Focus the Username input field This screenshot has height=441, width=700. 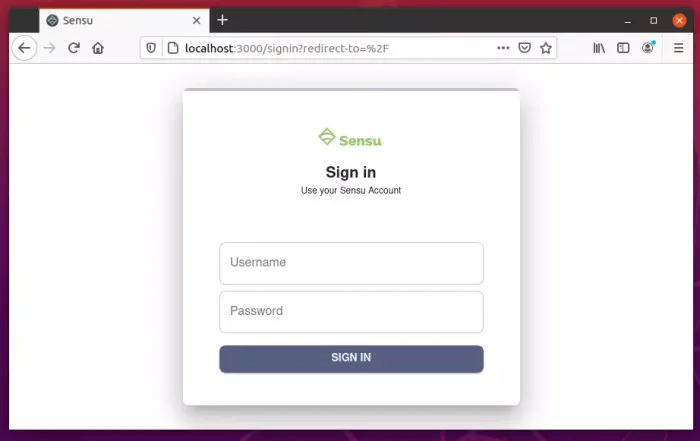click(351, 263)
